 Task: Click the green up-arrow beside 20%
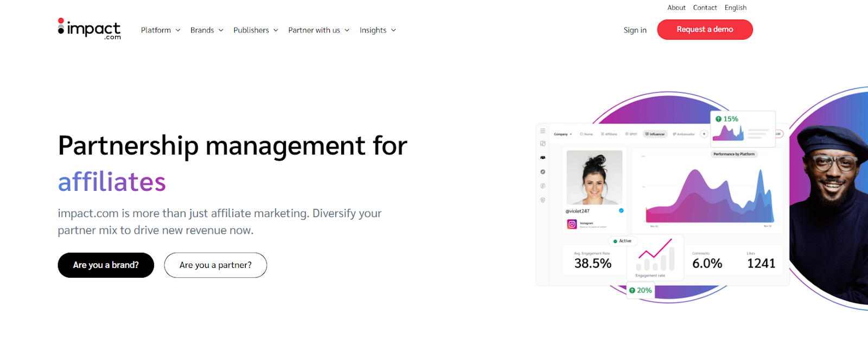632,290
